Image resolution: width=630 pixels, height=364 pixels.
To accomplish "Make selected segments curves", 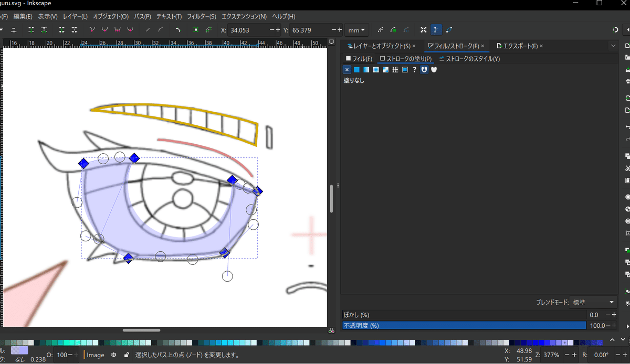I will (161, 30).
